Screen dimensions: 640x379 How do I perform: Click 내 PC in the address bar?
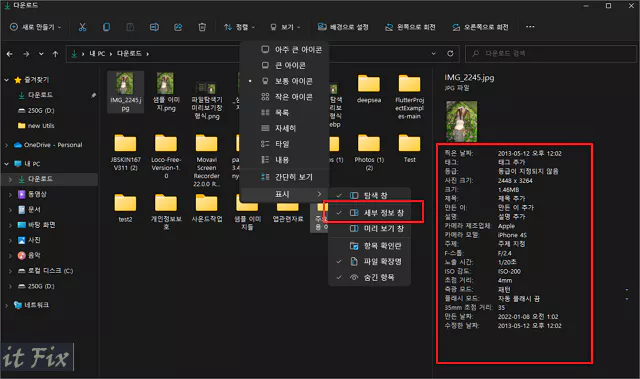point(97,53)
